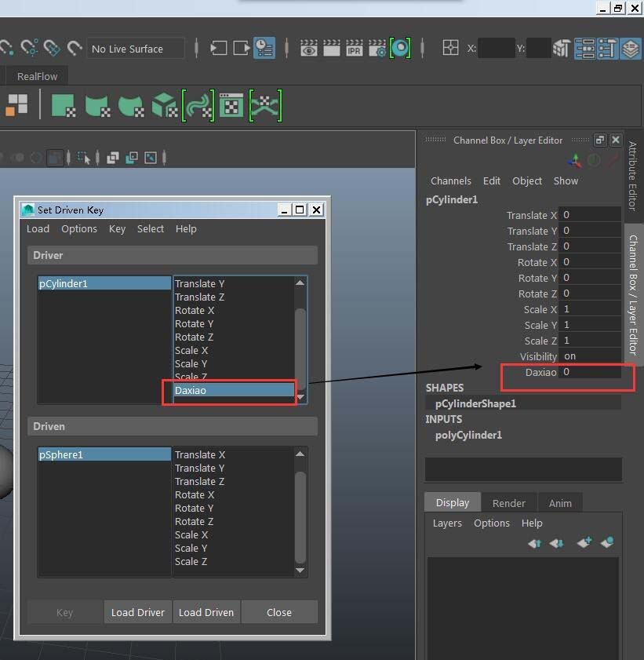The width and height of the screenshot is (644, 660).
Task: Click Create layer from selected icon
Action: point(607,542)
